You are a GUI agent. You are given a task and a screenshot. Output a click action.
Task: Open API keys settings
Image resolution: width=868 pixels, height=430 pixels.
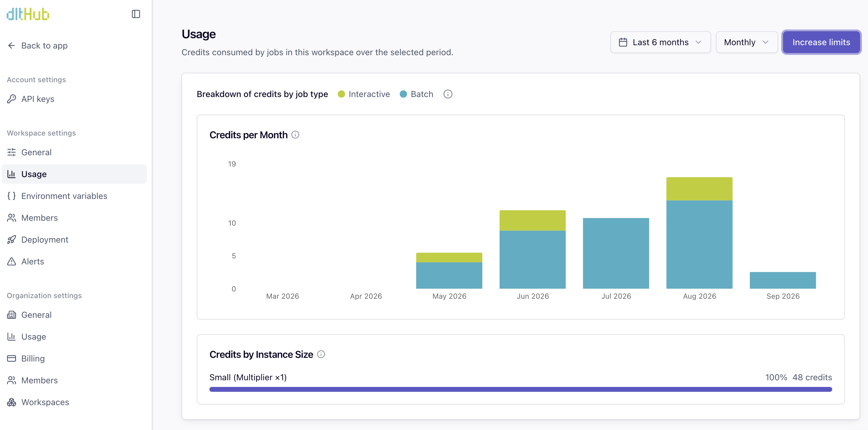74,99
